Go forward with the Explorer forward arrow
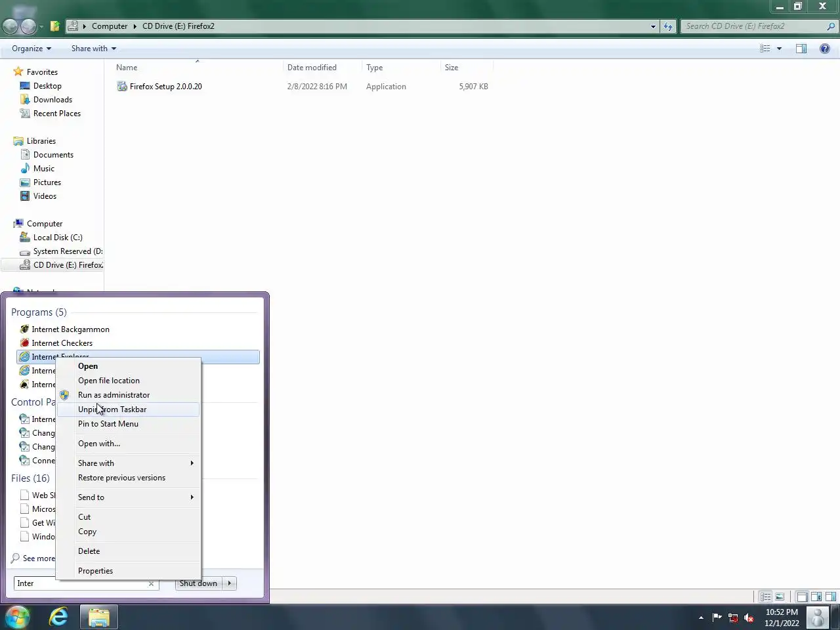This screenshot has width=840, height=630. click(28, 26)
